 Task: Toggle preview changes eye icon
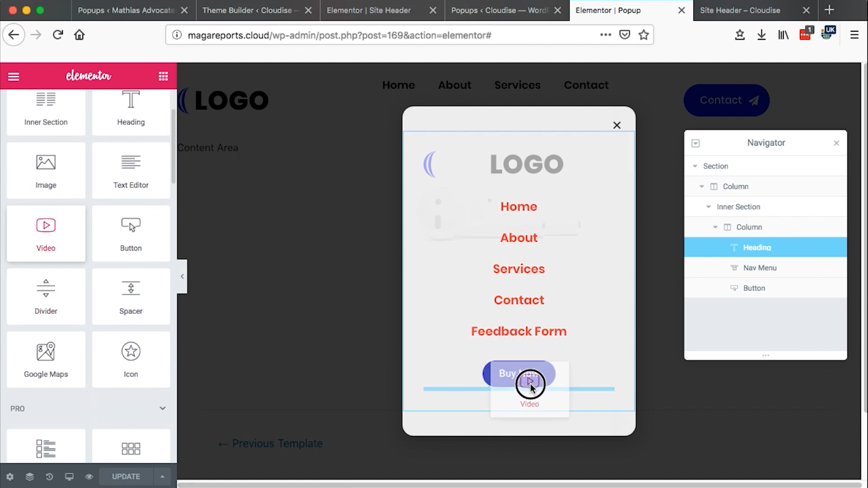click(89, 477)
